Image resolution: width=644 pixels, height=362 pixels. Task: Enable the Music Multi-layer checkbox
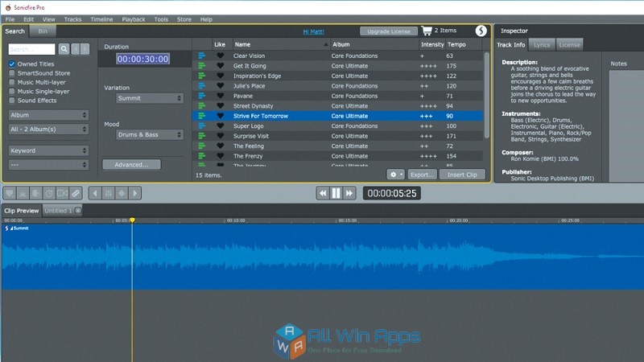coord(12,82)
